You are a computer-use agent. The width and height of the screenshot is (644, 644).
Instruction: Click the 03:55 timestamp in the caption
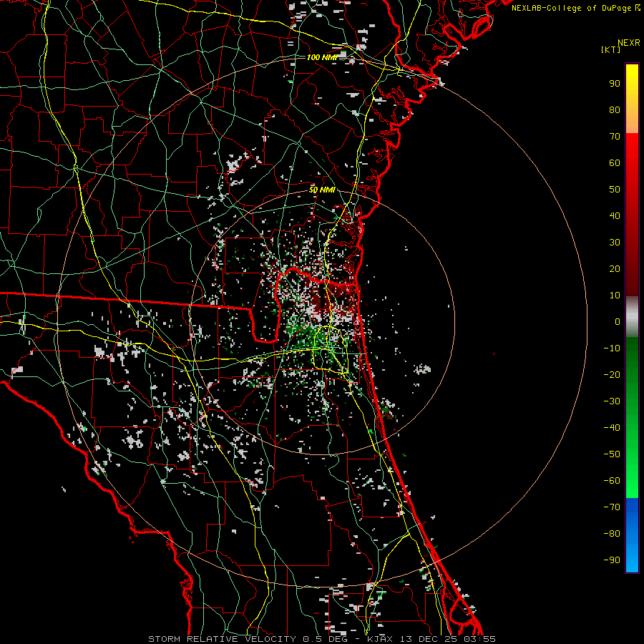click(479, 639)
